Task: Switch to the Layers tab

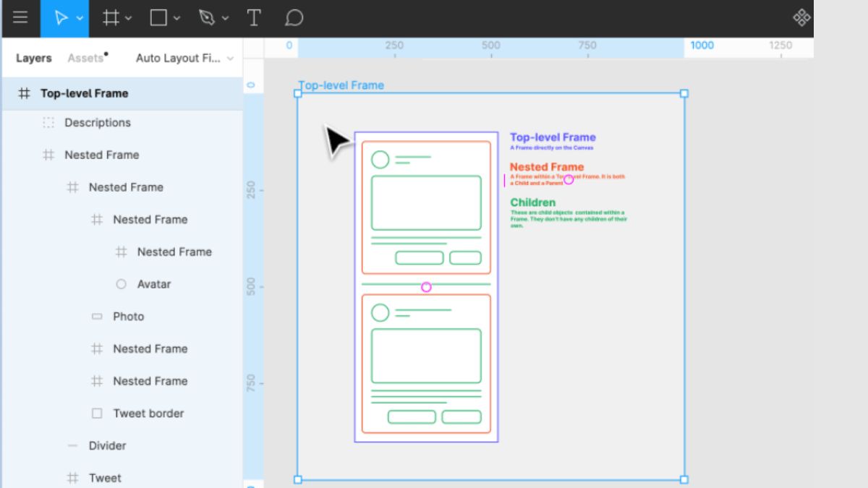Action: [34, 58]
